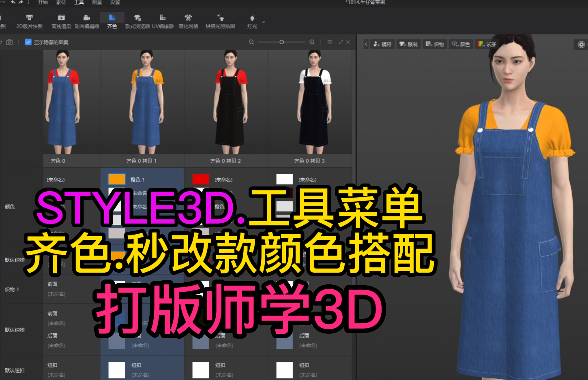Expand the lighting toolbar group arrow
588x380 pixels.
263,21
